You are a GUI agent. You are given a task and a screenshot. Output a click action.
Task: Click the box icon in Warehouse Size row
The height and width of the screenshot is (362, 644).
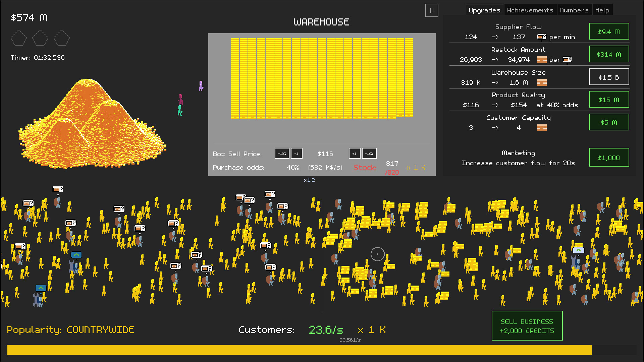541,82
